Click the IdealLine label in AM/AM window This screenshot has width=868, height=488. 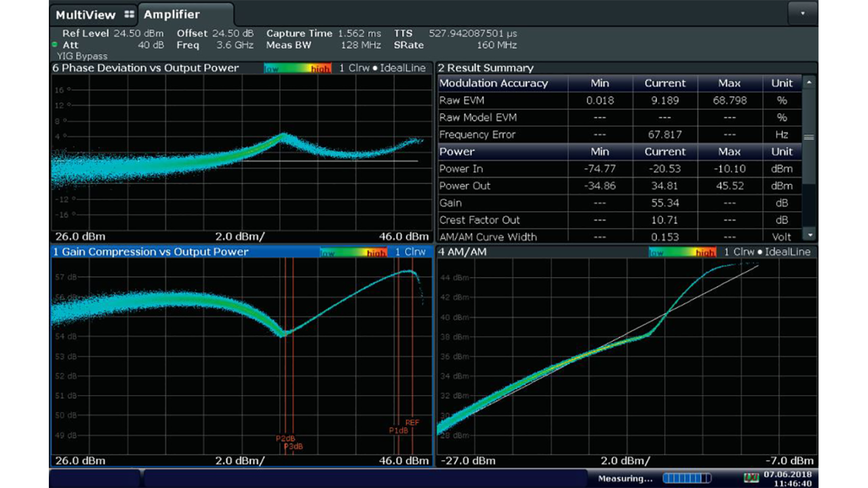pyautogui.click(x=787, y=251)
